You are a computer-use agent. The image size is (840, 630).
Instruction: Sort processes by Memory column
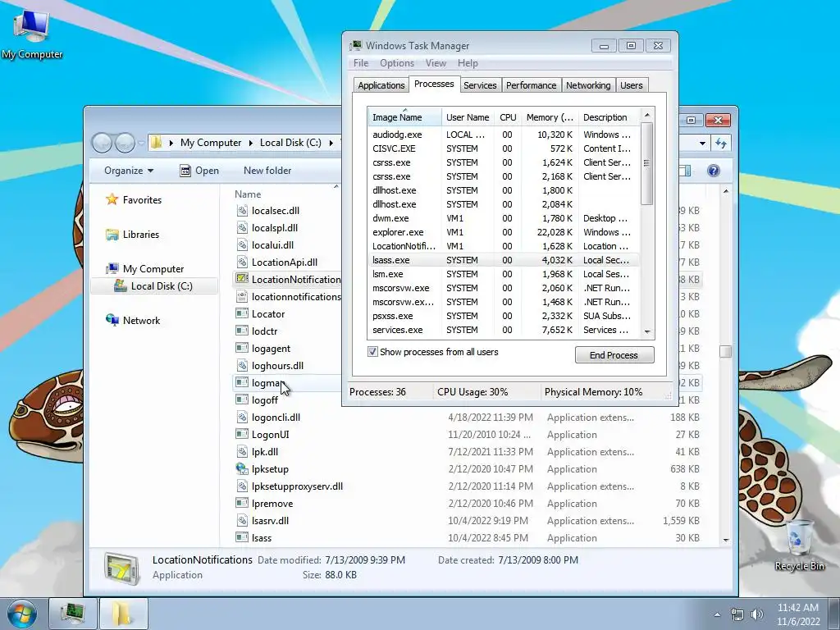(x=550, y=117)
